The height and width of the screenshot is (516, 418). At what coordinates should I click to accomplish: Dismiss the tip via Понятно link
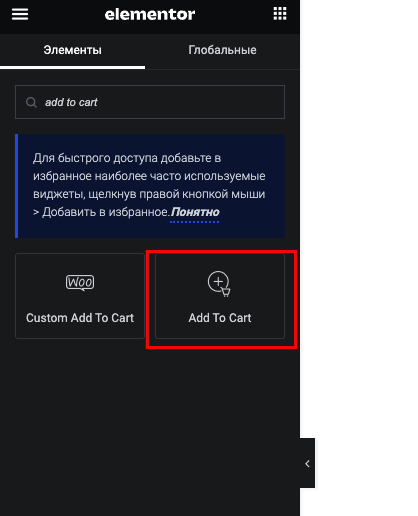pyautogui.click(x=195, y=212)
